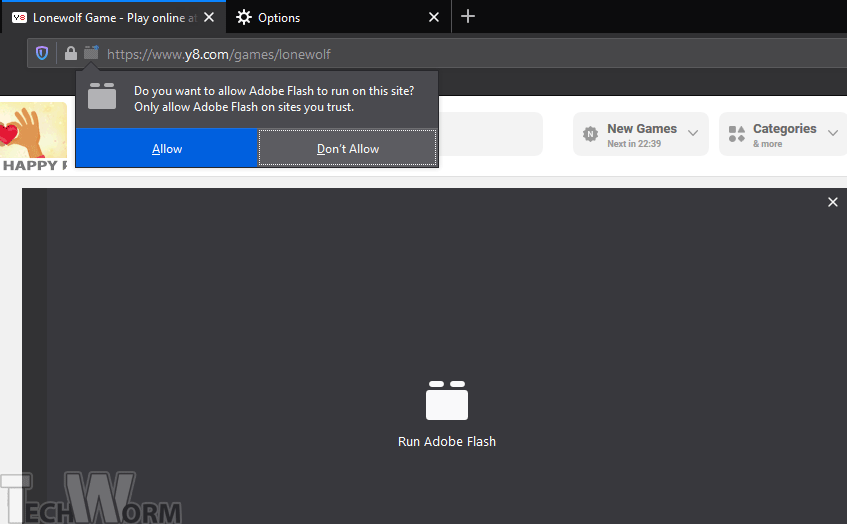This screenshot has width=847, height=524.
Task: Click the Happy heart-hands site logo thumbnail
Action: click(x=33, y=137)
